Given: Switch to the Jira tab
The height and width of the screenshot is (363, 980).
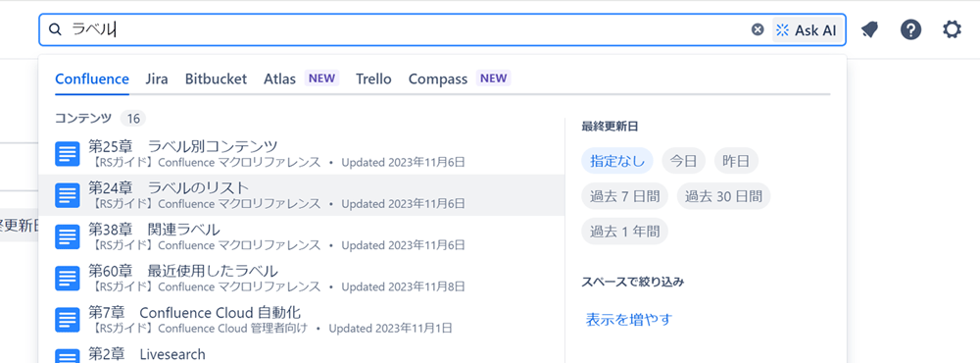Looking at the screenshot, I should point(156,79).
